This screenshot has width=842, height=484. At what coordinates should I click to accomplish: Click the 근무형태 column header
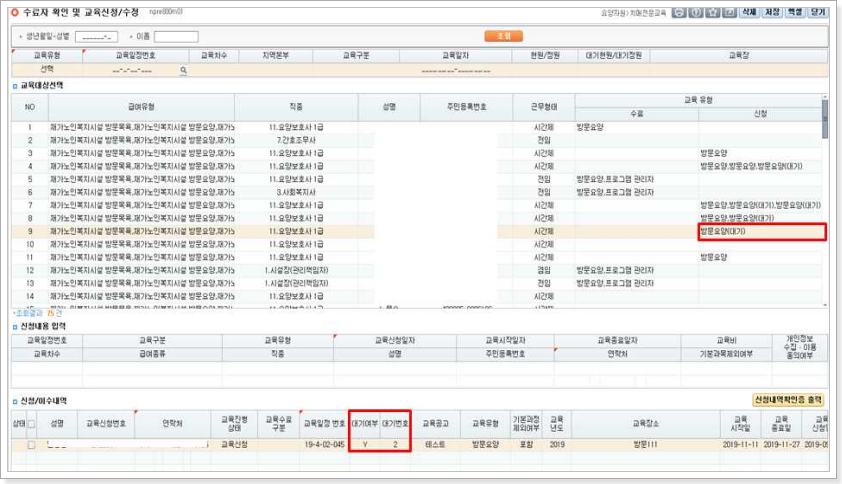[543, 107]
